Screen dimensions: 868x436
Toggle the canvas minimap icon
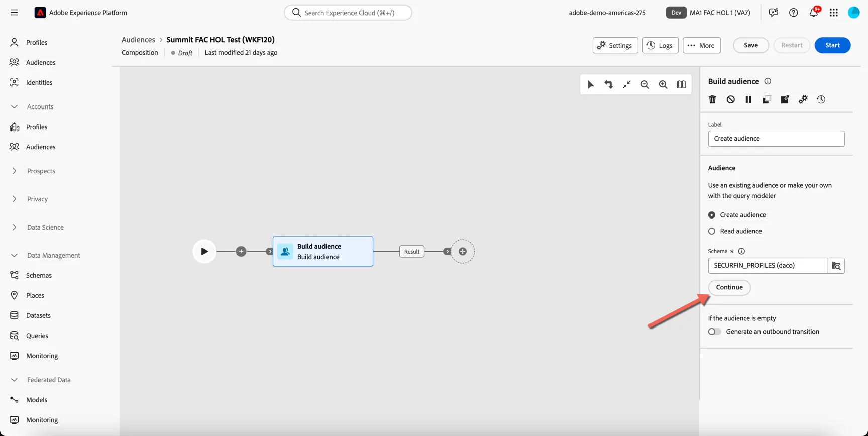[x=681, y=85]
